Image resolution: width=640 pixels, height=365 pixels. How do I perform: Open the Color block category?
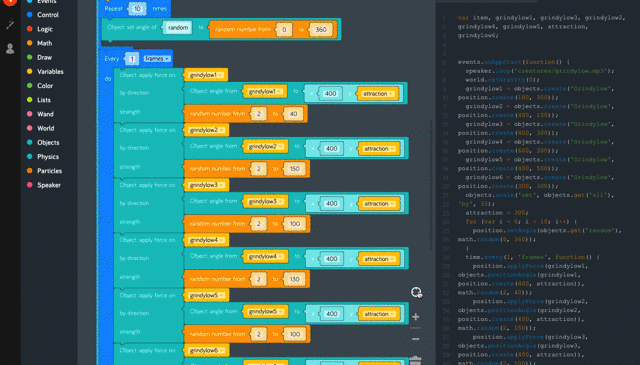(x=40, y=86)
